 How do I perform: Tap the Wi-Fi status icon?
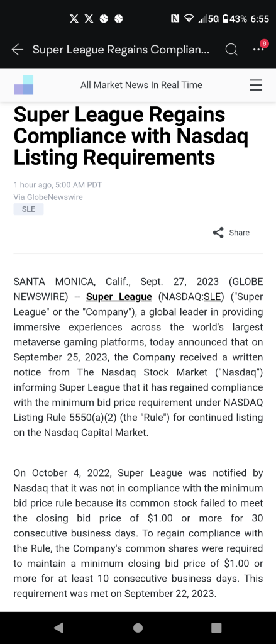[x=189, y=19]
